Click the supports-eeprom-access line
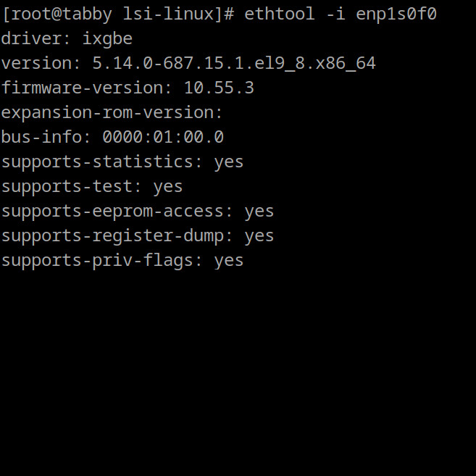 coord(138,212)
